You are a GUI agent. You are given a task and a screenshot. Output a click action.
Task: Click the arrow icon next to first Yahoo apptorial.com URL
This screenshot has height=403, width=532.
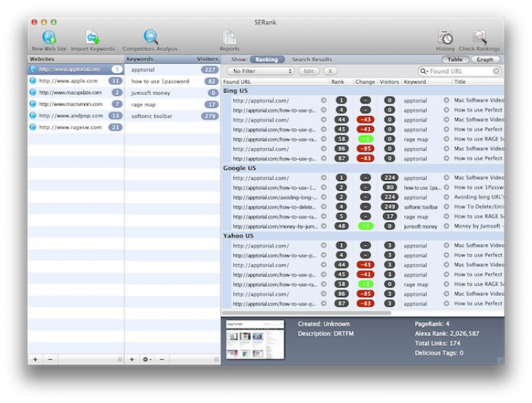click(323, 245)
